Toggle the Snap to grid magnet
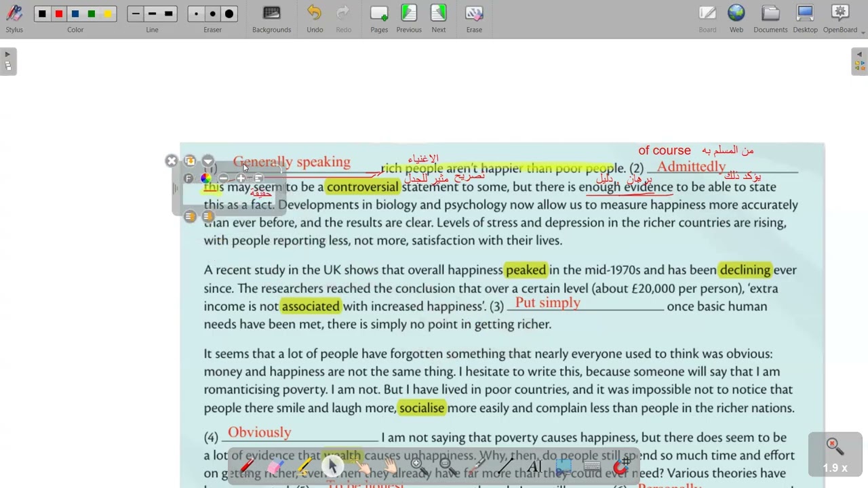 point(621,466)
